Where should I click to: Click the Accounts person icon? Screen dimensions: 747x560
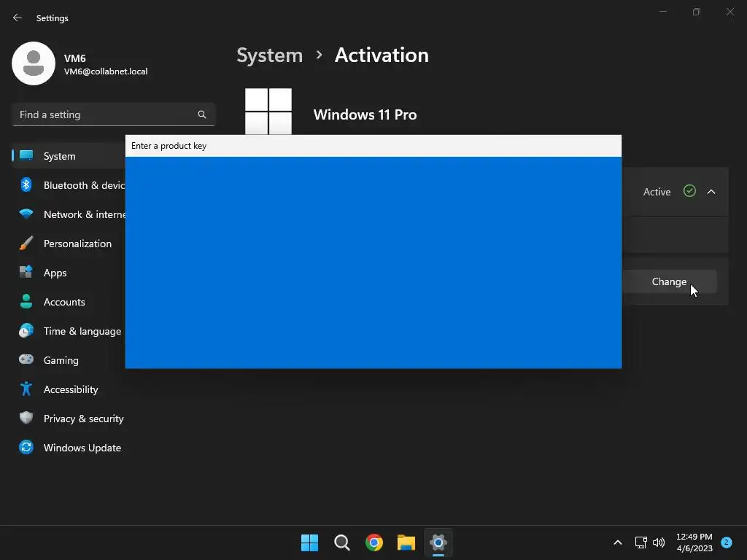point(26,301)
